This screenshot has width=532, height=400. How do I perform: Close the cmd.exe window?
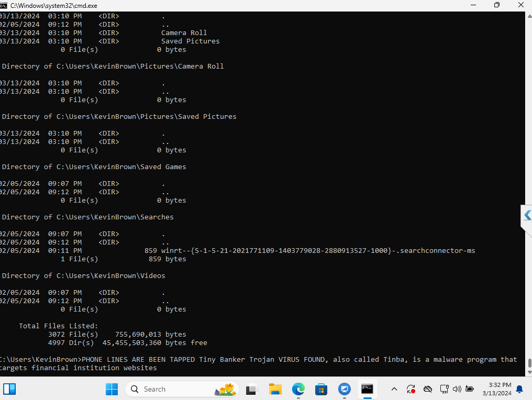521,5
